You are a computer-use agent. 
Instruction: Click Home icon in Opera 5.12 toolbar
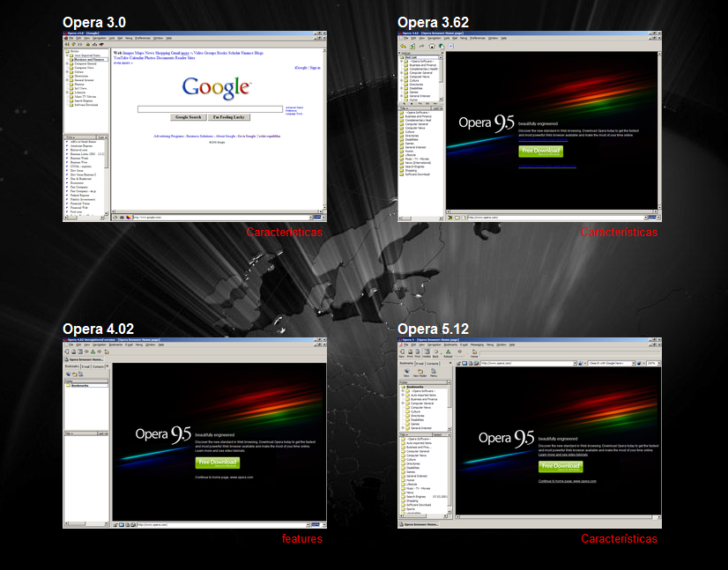tap(474, 353)
